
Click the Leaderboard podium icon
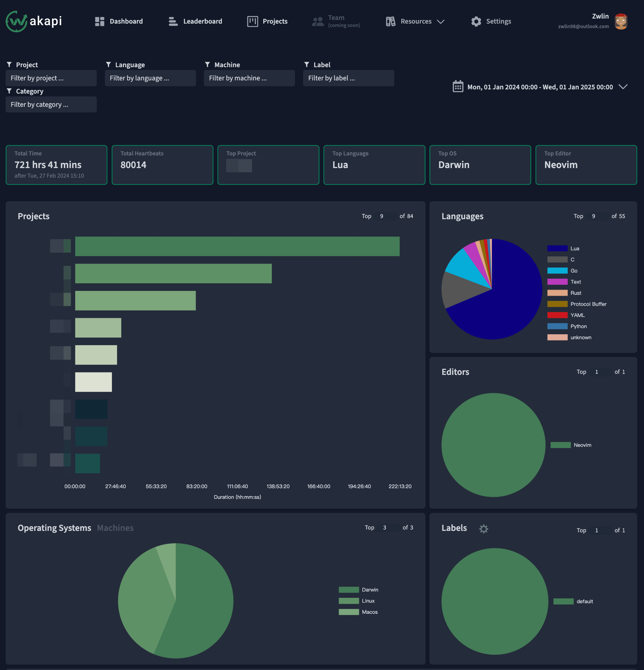pyautogui.click(x=173, y=22)
